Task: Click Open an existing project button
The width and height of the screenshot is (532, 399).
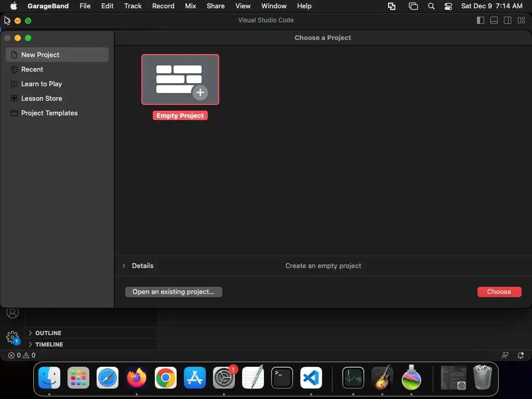Action: (x=174, y=292)
